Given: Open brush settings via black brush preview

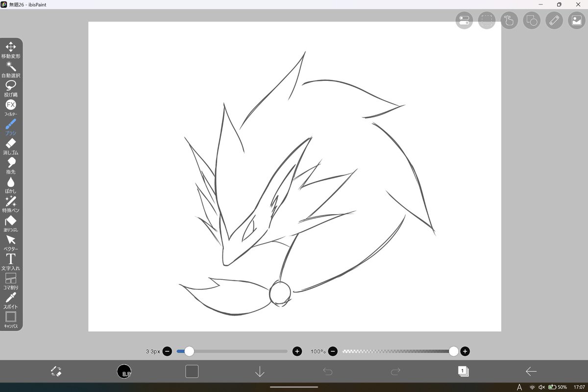Looking at the screenshot, I should (x=124, y=371).
